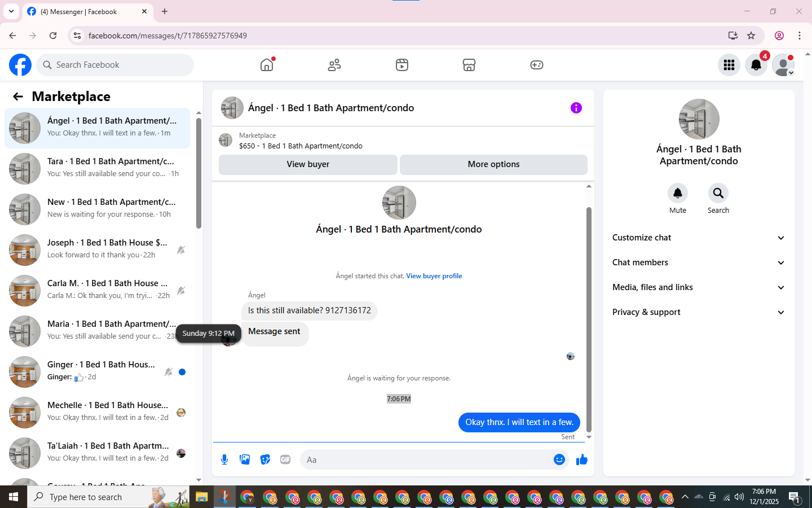Click the 'Is this still available? 9127136172' message
812x508 pixels.
[310, 310]
